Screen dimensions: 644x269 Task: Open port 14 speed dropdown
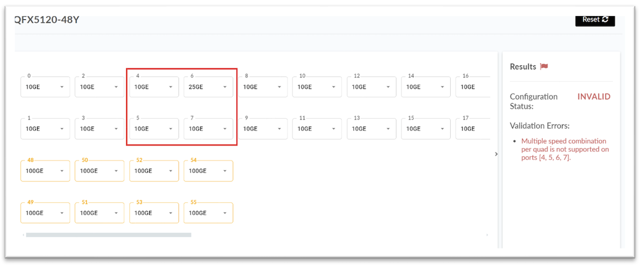click(x=426, y=87)
